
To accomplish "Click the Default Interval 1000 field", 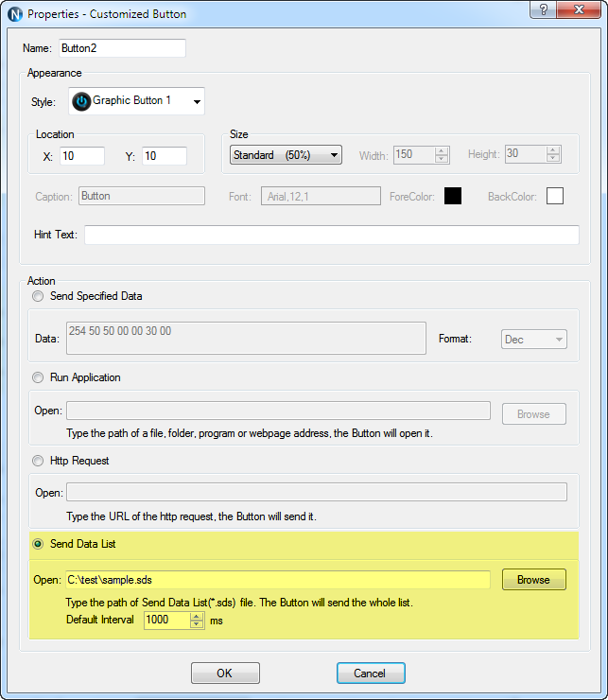I will (167, 621).
